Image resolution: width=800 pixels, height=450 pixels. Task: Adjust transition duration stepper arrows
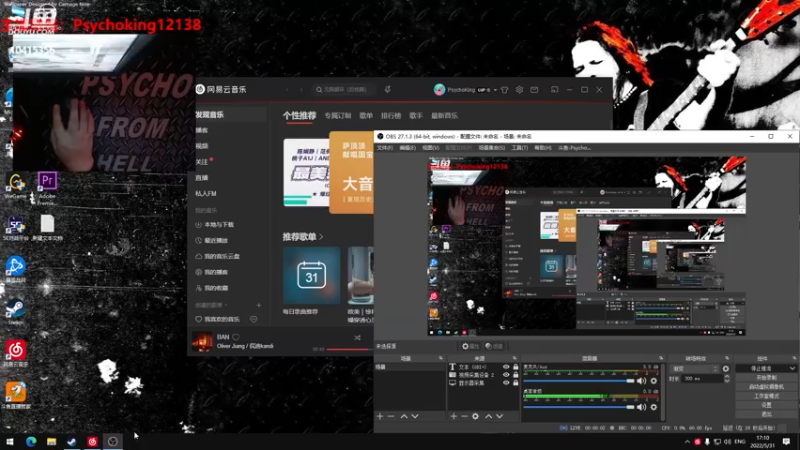pos(727,379)
